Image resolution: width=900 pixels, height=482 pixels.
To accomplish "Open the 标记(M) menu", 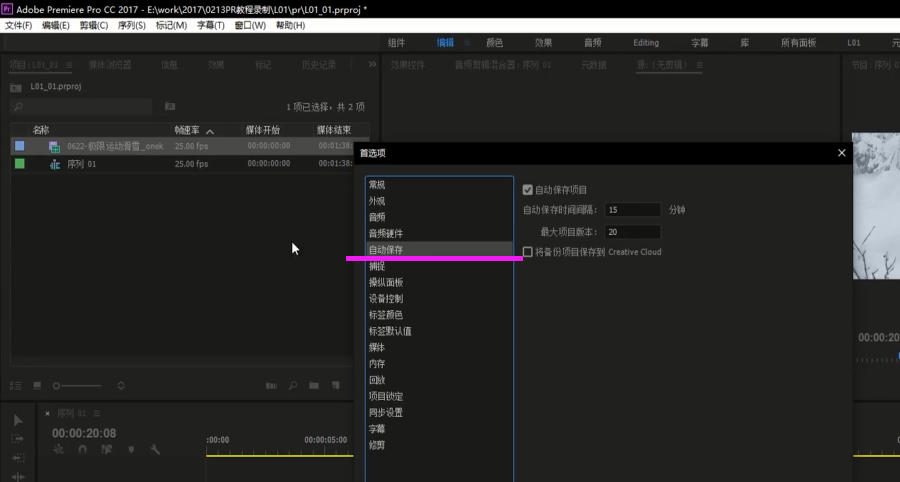I will 171,25.
